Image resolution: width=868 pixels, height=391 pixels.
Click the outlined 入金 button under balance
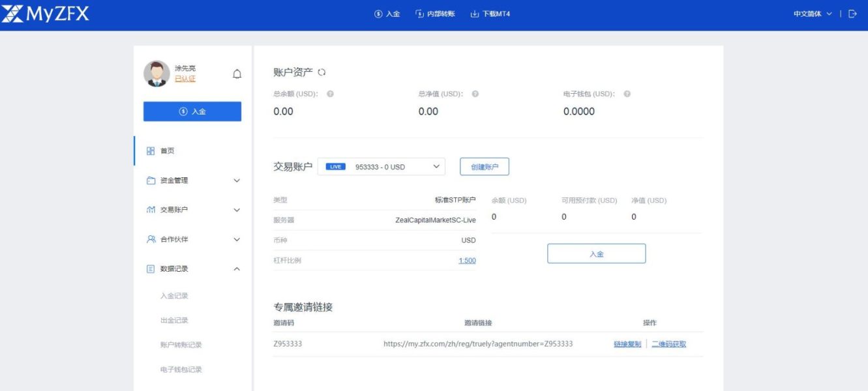(x=596, y=253)
